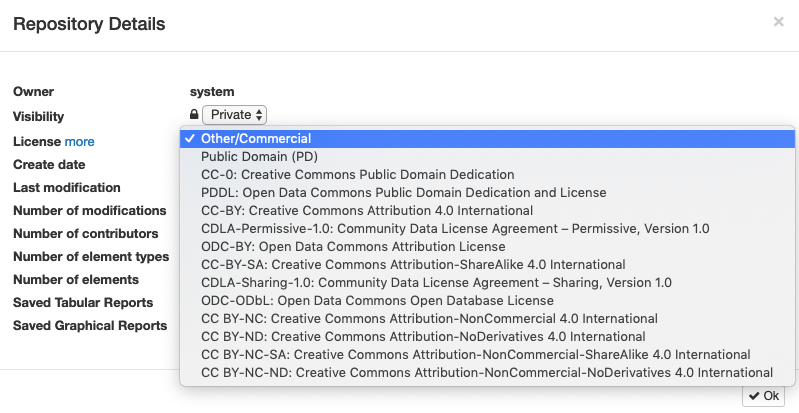Confirm with the Ok button
Image resolution: width=799 pixels, height=413 pixels.
[x=764, y=396]
